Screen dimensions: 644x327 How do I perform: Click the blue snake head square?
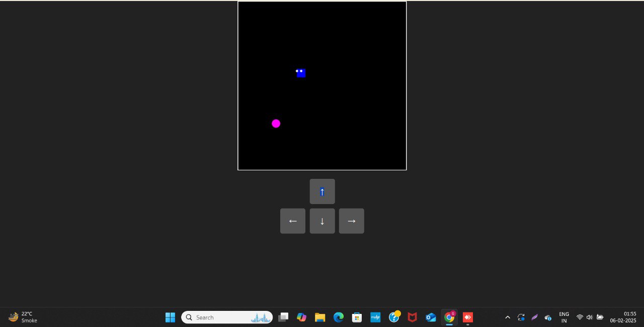(301, 73)
